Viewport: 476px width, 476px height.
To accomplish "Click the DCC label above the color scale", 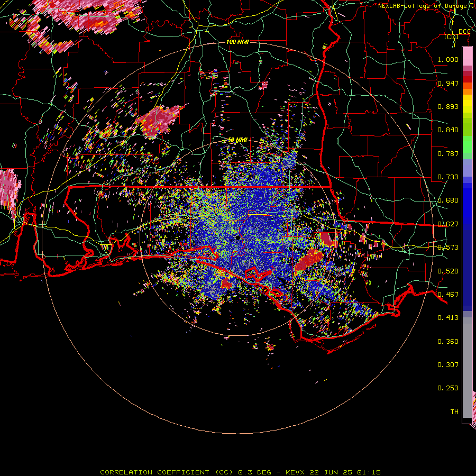I will 464,32.
